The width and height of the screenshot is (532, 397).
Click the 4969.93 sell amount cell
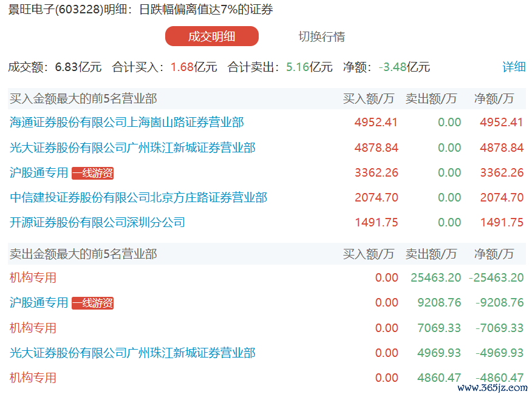(x=439, y=353)
